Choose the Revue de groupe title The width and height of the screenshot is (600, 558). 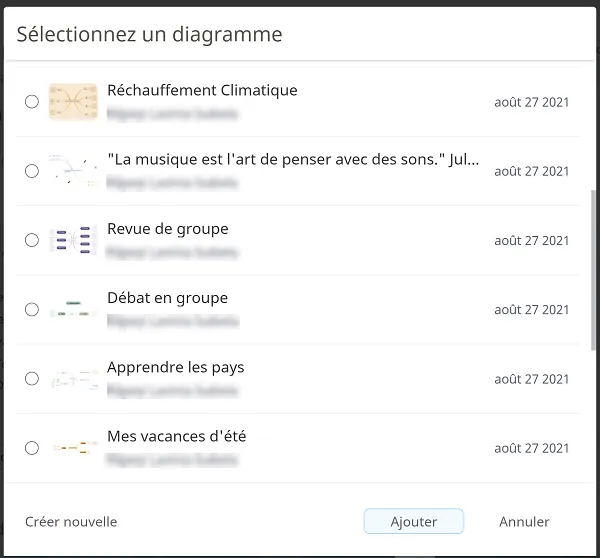[x=168, y=229]
